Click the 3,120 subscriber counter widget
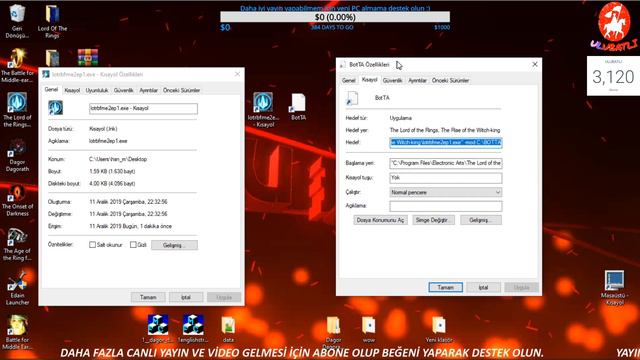Viewport: 640px width, 360px height. (613, 76)
